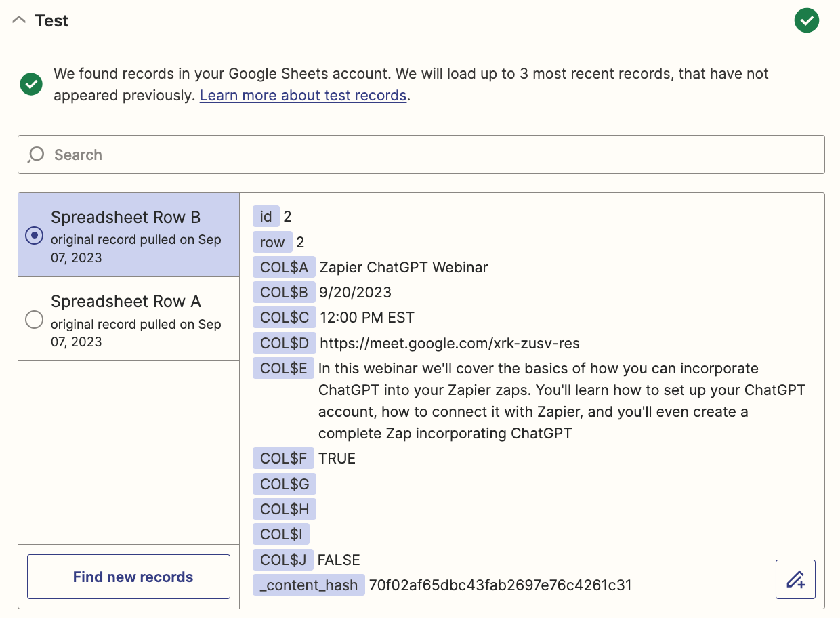Click the COL$B field label
The height and width of the screenshot is (618, 840).
[x=284, y=292]
